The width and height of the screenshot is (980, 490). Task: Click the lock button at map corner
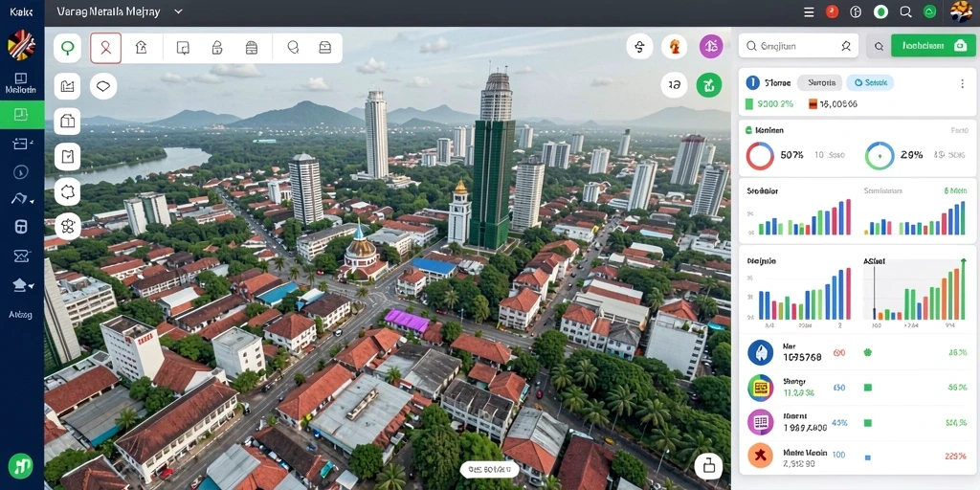tap(709, 466)
